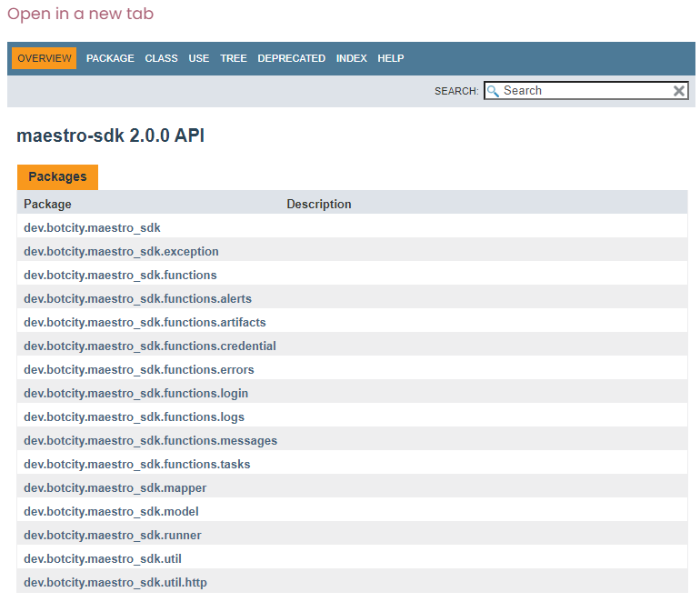Go to PACKAGE in navigation bar

pos(110,58)
